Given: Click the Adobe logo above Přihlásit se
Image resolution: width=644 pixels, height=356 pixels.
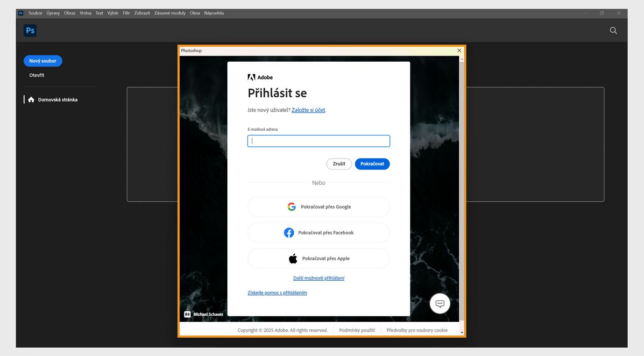Looking at the screenshot, I should point(251,77).
